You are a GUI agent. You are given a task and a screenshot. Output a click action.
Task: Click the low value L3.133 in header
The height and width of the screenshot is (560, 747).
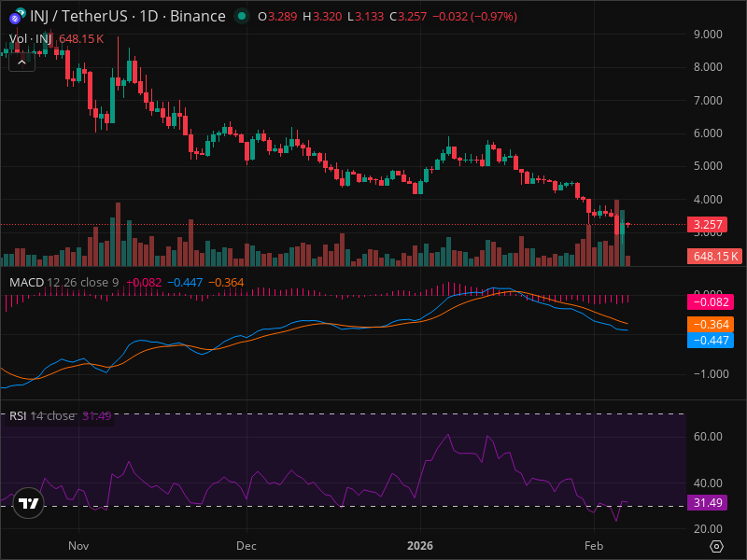pyautogui.click(x=365, y=17)
